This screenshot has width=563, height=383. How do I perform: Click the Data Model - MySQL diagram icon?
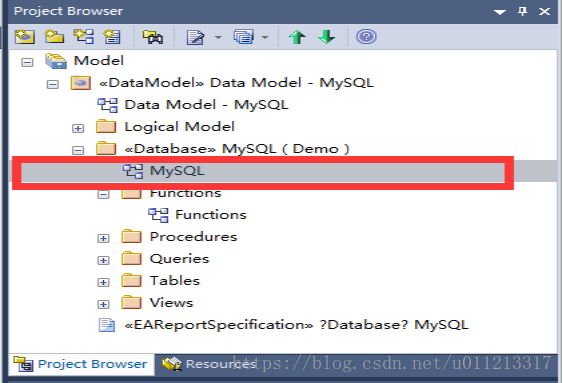coord(108,105)
